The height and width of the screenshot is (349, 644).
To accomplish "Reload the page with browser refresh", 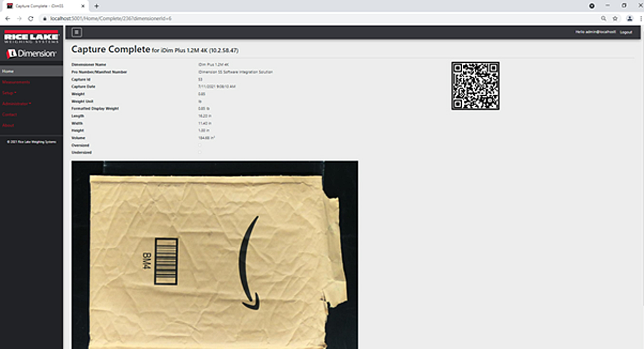I will [x=31, y=18].
